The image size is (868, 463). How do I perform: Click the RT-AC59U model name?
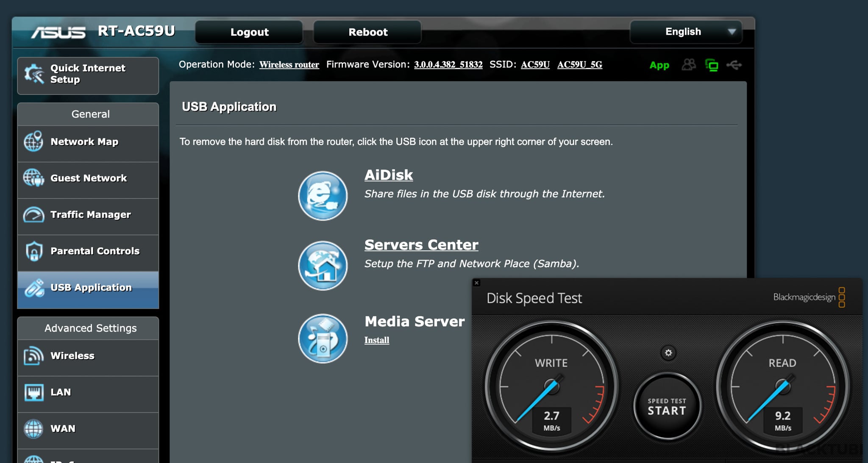[x=136, y=31]
